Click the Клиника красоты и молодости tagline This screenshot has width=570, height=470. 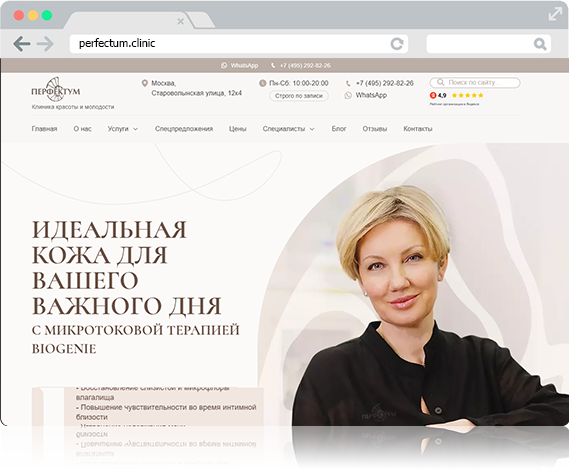(73, 107)
